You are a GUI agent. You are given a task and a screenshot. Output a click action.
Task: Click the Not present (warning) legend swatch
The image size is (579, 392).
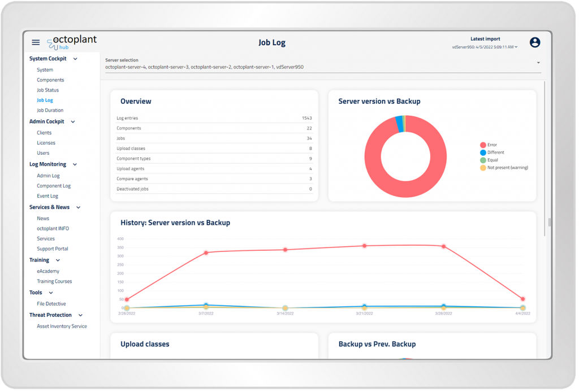pyautogui.click(x=483, y=168)
